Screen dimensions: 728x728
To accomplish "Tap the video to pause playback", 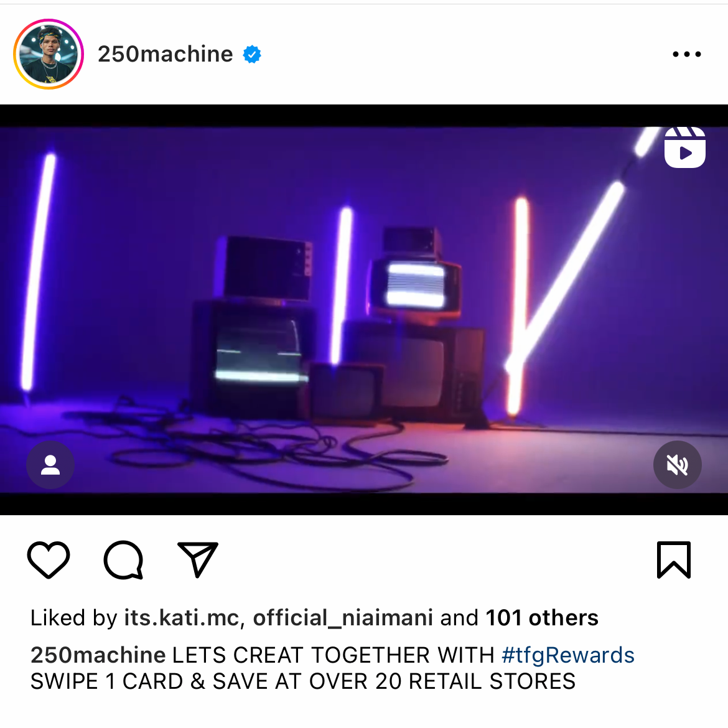I will click(x=364, y=310).
